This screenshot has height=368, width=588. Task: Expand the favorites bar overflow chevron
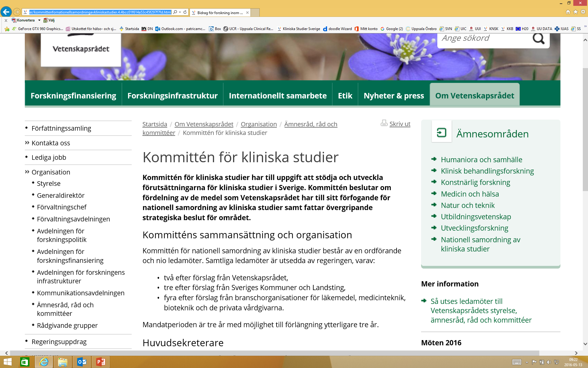coord(585,27)
